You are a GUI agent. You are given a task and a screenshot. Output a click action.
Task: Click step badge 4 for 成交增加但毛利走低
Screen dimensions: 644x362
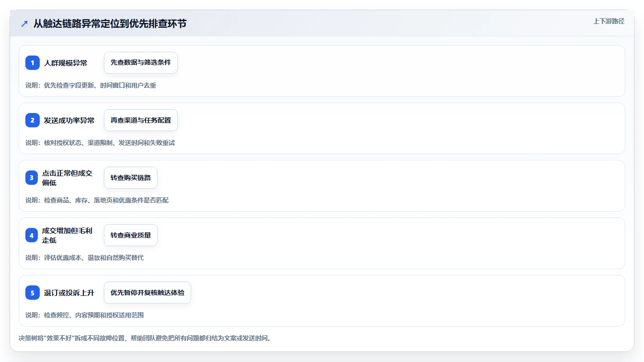[x=33, y=235]
